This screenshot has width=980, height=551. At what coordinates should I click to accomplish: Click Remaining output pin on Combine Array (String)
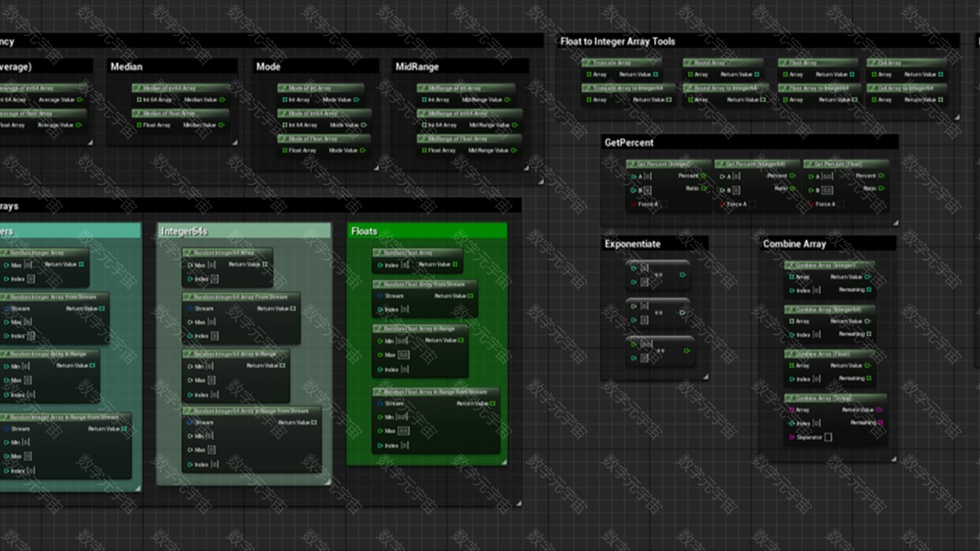880,422
